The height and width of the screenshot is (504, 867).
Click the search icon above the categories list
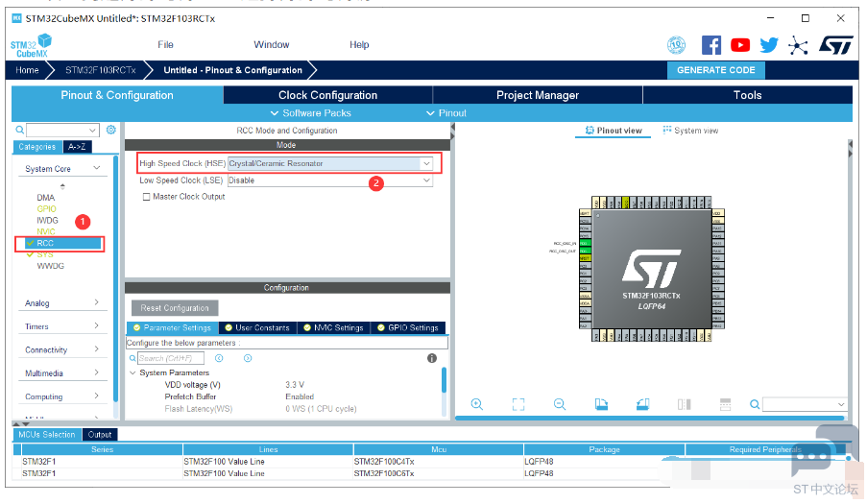(20, 130)
